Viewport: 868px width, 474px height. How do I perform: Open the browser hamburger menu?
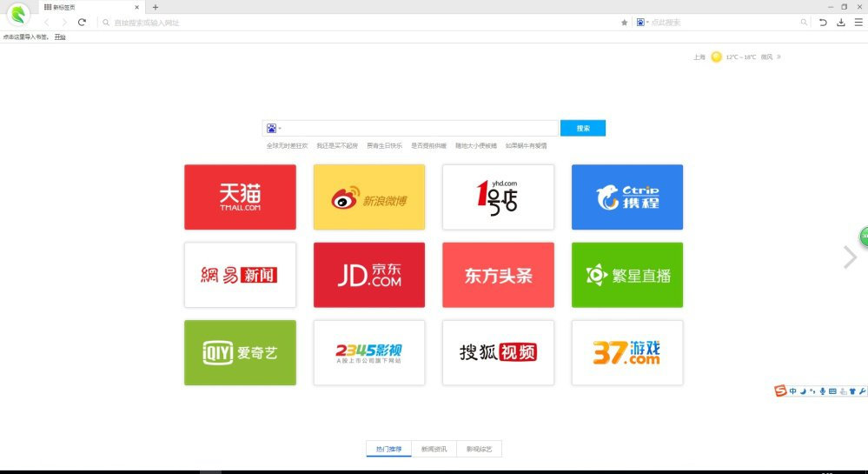tap(858, 22)
